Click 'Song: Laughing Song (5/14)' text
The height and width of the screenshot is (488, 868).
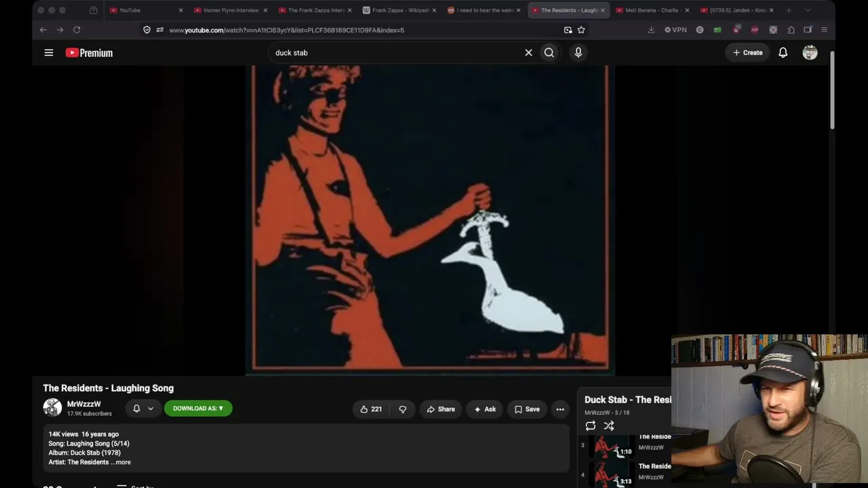click(89, 443)
